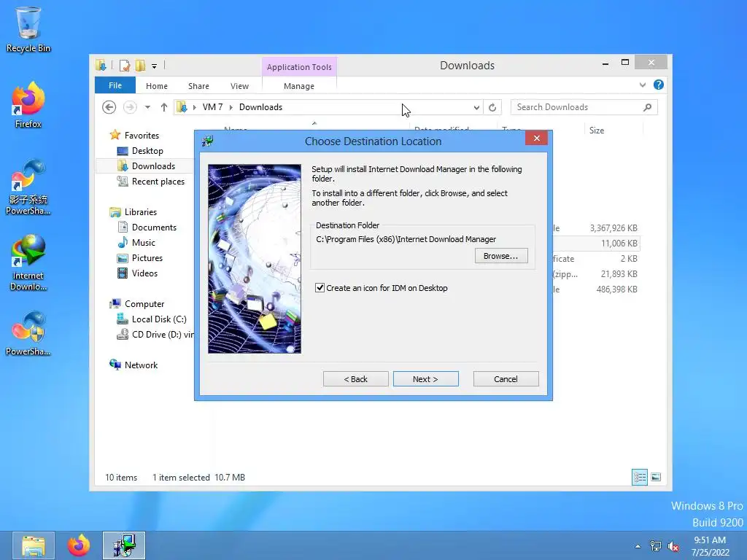The image size is (747, 560).
Task: Open recent locations dropdown arrow
Action: click(147, 107)
